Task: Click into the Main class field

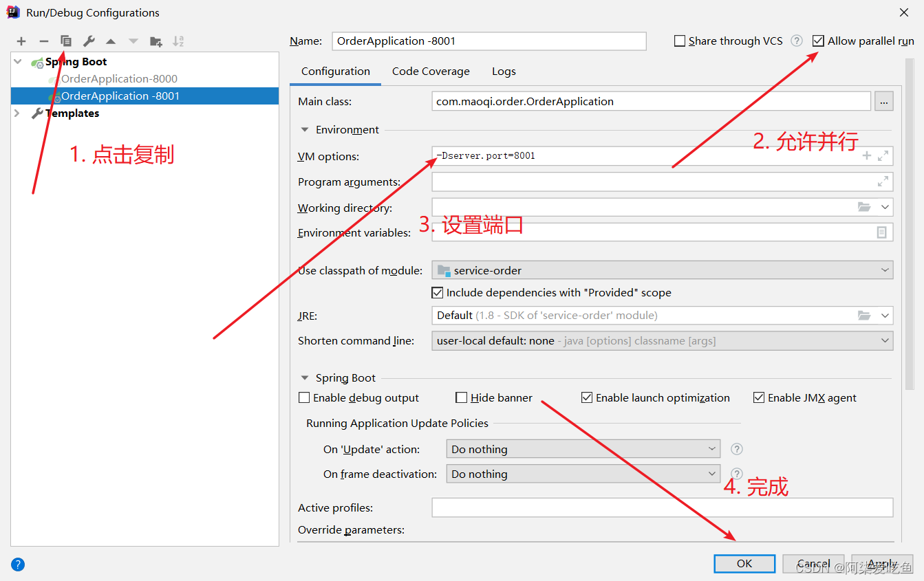Action: pyautogui.click(x=652, y=102)
